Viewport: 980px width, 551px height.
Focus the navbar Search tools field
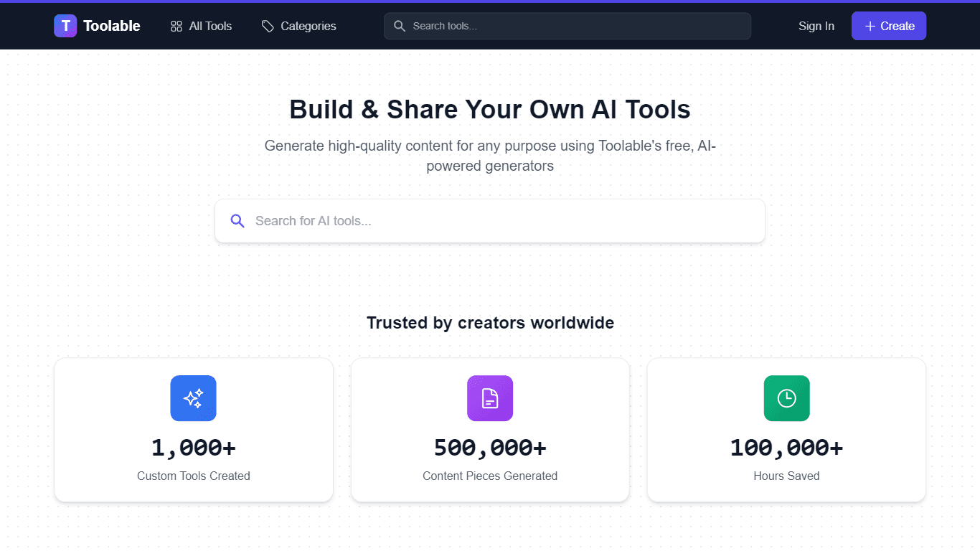567,26
